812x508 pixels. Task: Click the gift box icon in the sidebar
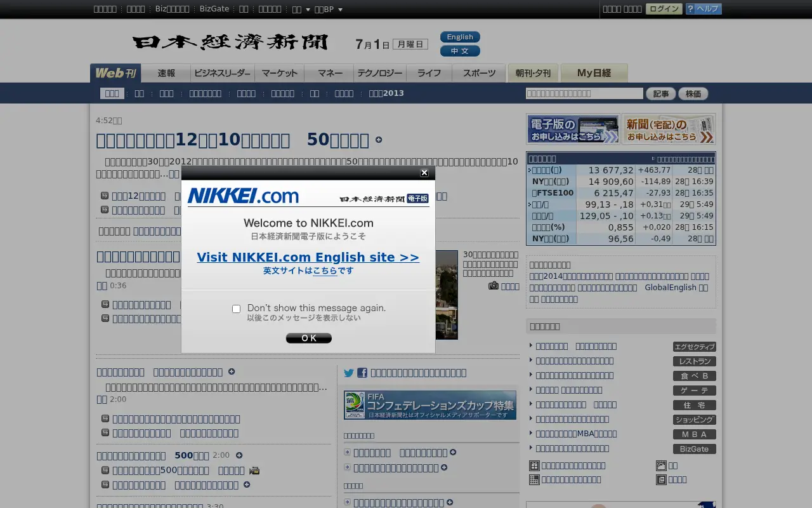(534, 465)
